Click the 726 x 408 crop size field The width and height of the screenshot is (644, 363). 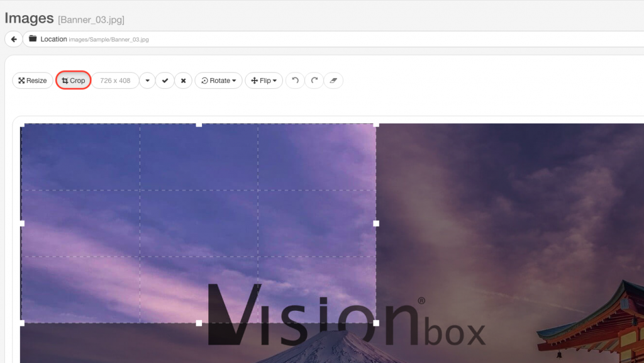(115, 81)
